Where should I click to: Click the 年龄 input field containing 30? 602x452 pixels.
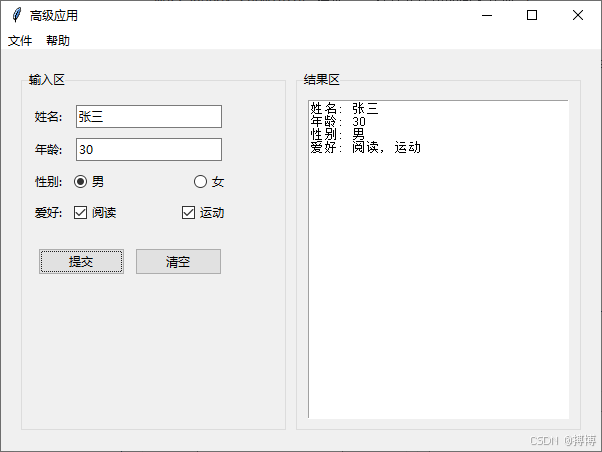point(149,149)
